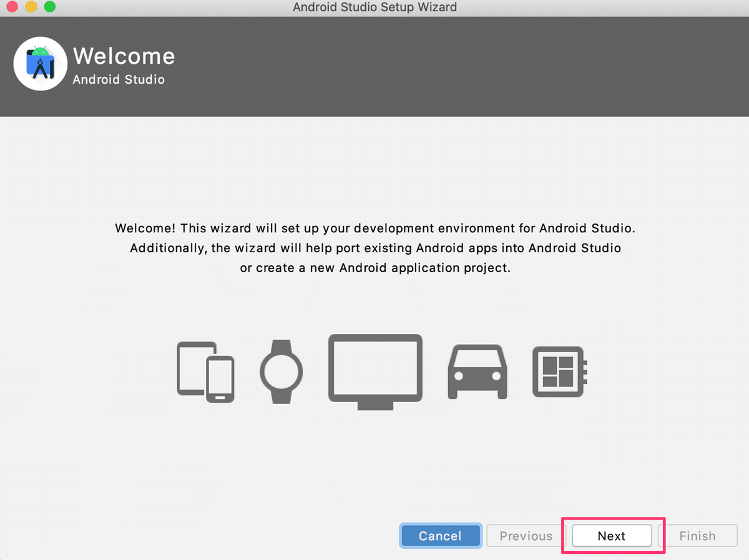
Task: Click the 'or create a new Android application' line
Action: pos(375,268)
